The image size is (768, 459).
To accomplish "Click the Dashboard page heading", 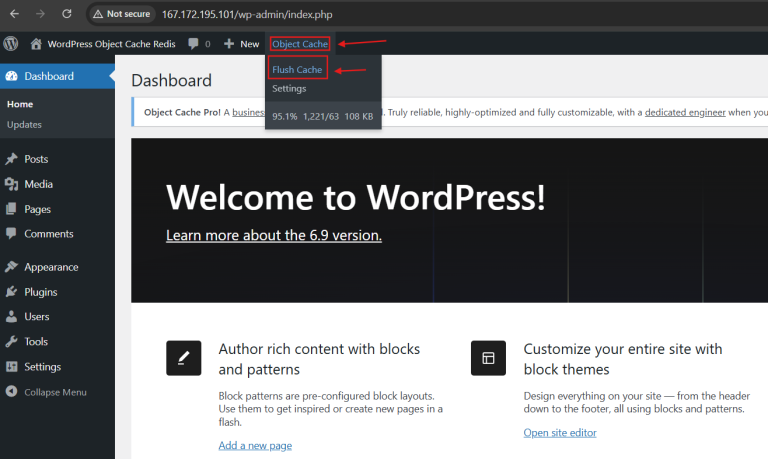I will 171,80.
